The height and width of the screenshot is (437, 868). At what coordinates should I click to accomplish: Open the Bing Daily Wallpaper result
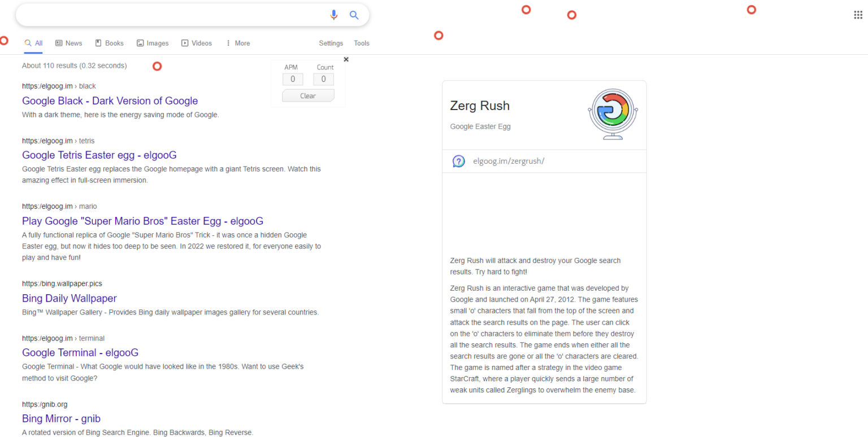pos(69,298)
